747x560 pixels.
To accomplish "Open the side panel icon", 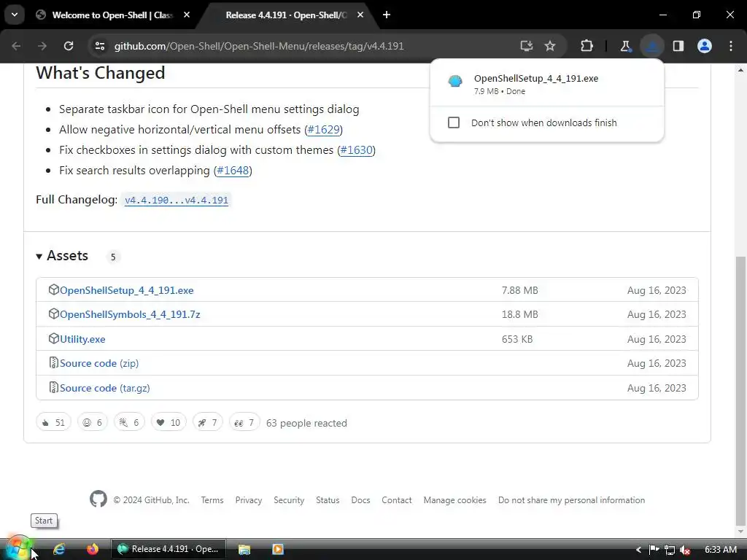I will (x=678, y=46).
